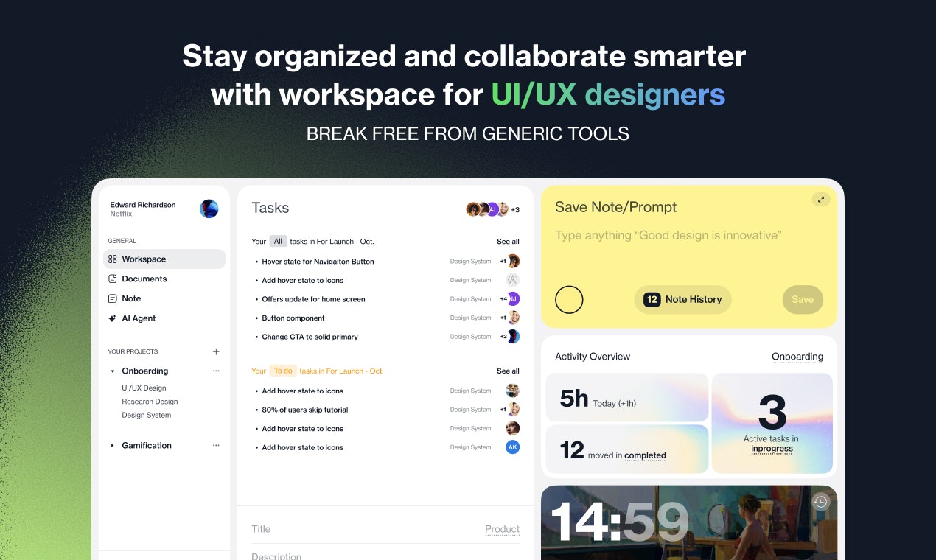
Task: Change Onboarding project in Activity Overview
Action: (797, 357)
